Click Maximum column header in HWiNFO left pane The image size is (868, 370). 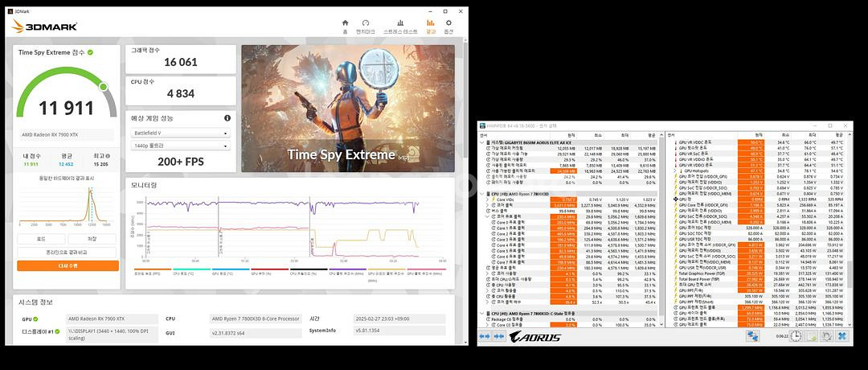(626, 134)
